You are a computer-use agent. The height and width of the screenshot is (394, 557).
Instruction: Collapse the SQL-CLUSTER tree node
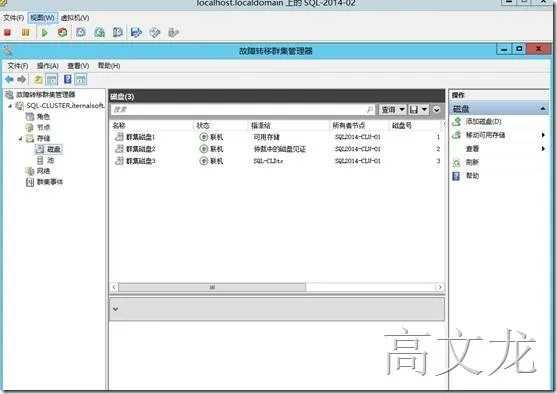click(x=10, y=106)
